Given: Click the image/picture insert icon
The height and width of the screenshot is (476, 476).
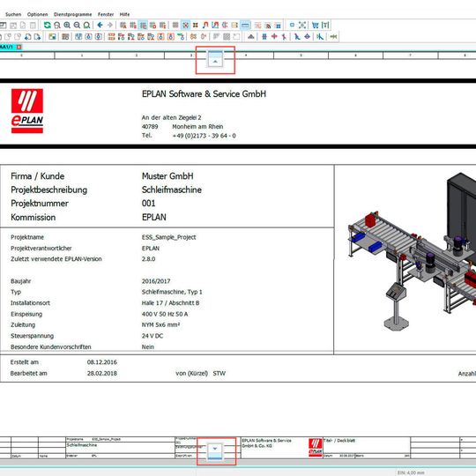Looking at the screenshot, I should 52,37.
